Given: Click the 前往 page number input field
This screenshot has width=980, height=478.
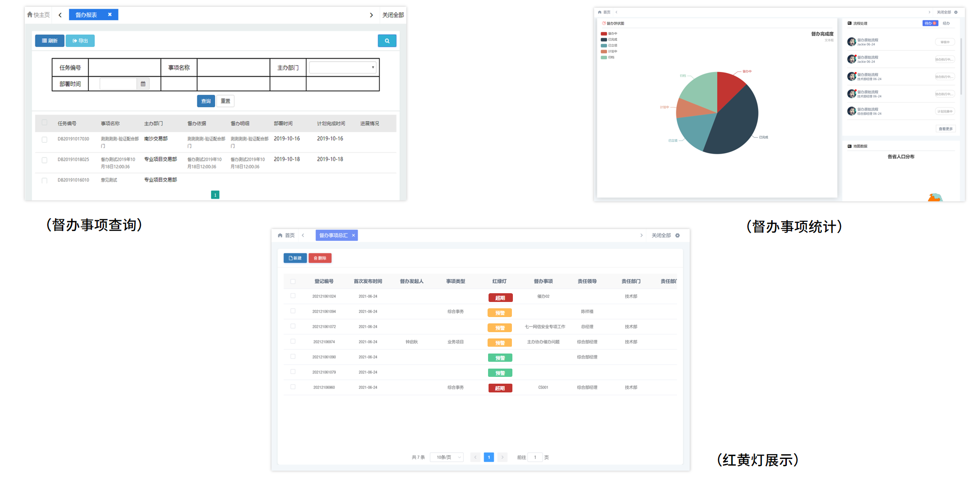Looking at the screenshot, I should coord(535,457).
